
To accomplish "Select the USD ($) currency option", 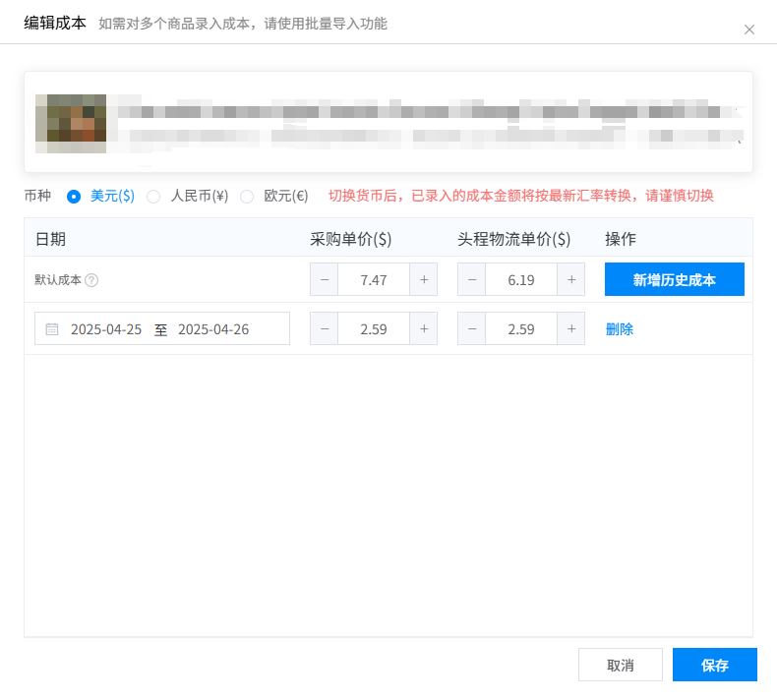I will 74,196.
